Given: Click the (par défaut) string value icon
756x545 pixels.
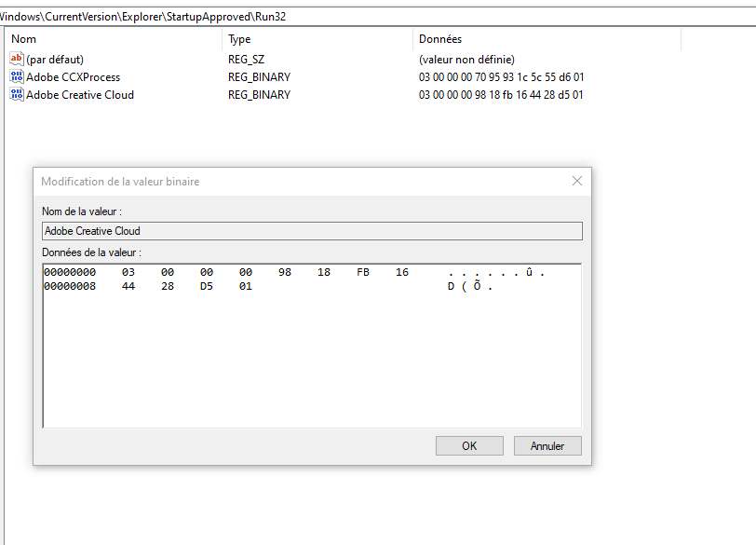Looking at the screenshot, I should coord(17,59).
